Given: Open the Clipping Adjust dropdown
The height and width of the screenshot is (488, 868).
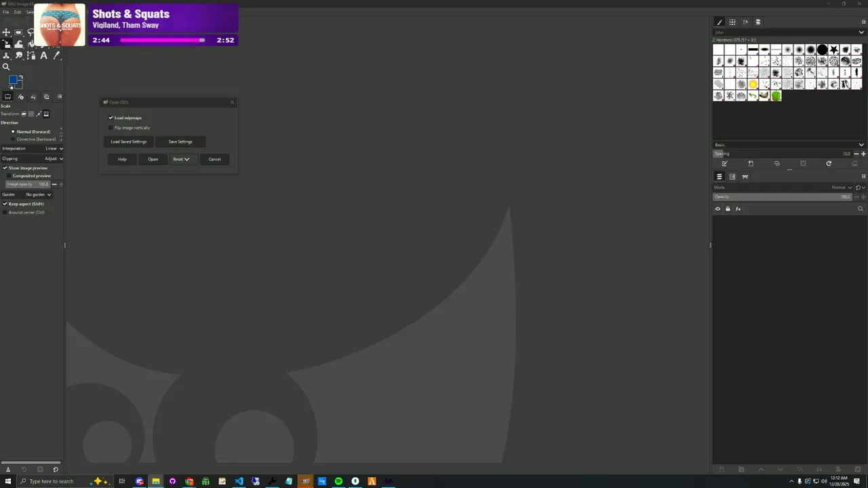Looking at the screenshot, I should click(32, 159).
